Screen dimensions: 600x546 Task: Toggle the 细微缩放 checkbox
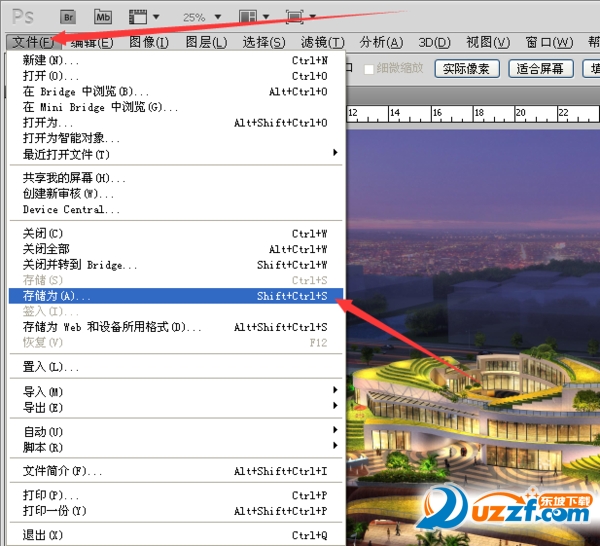point(369,69)
